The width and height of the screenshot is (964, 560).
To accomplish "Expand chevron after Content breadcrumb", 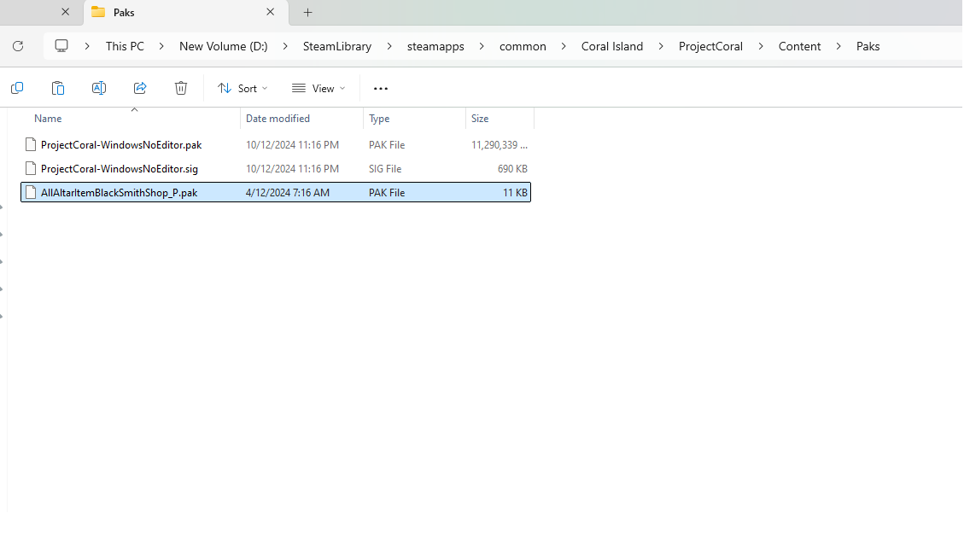I will (838, 47).
